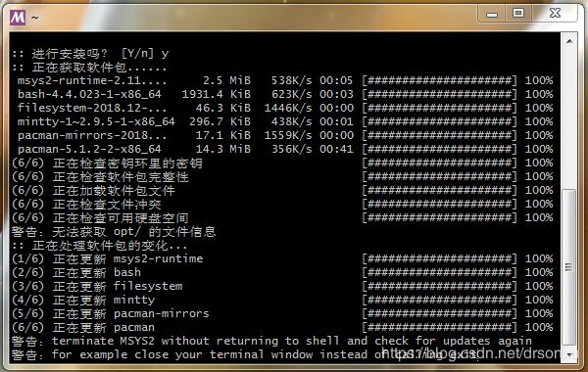Click the '正在处理软件包的变化' line
This screenshot has width=588, height=372.
click(x=99, y=246)
